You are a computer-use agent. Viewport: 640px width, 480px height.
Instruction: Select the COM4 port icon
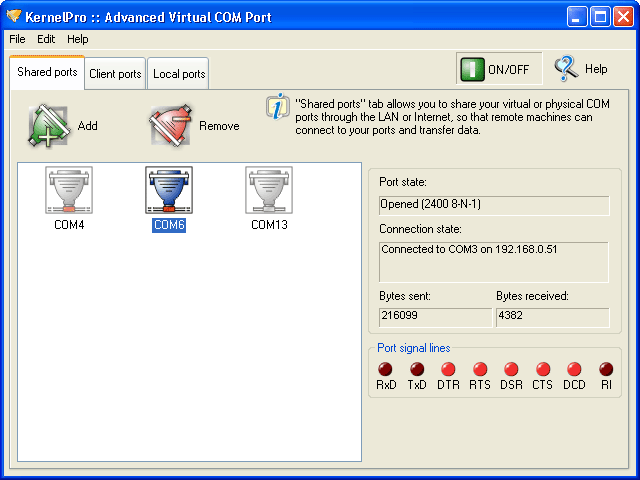69,190
